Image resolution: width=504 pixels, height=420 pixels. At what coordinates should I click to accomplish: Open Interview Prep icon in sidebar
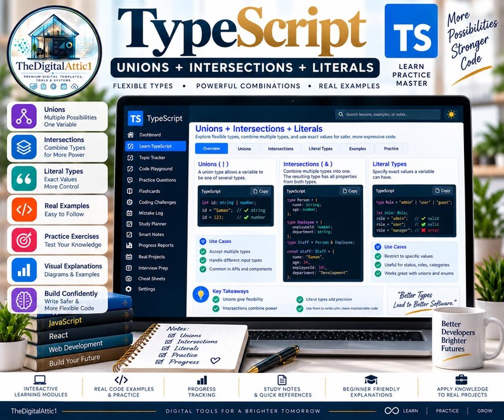[129, 268]
